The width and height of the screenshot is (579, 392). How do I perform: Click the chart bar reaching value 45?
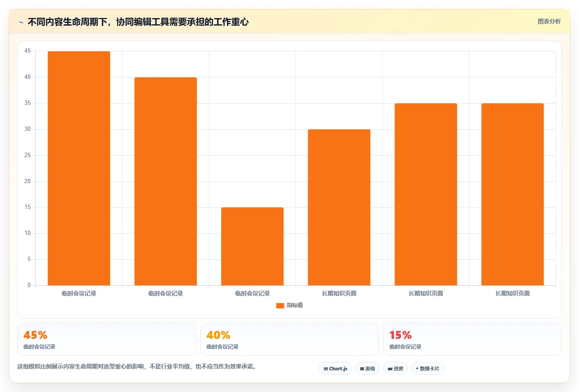coord(79,168)
